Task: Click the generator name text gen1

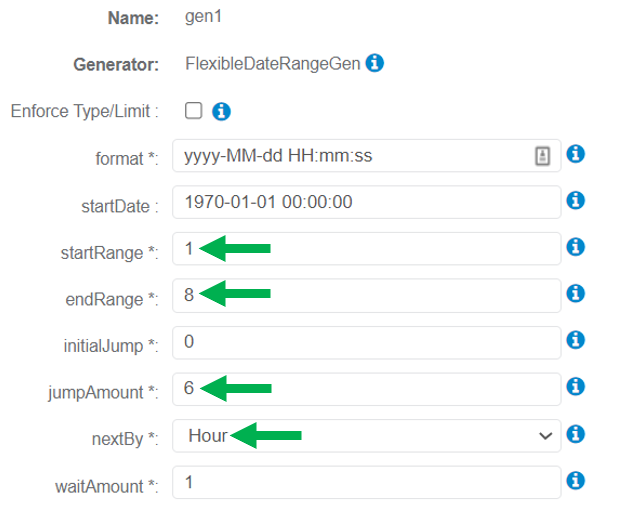Action: (x=203, y=17)
